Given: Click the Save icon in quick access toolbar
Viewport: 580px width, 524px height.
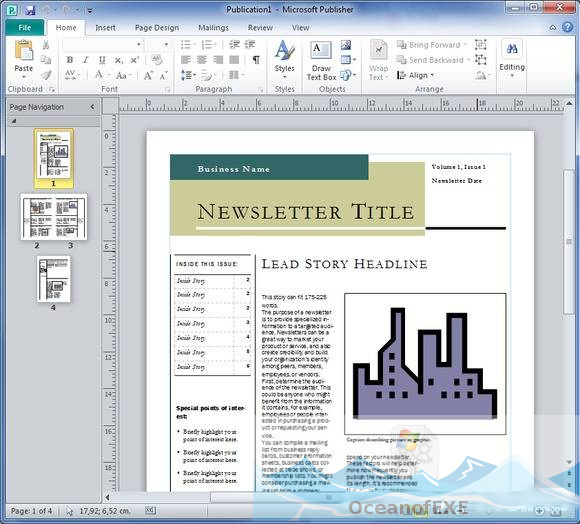Looking at the screenshot, I should 30,10.
